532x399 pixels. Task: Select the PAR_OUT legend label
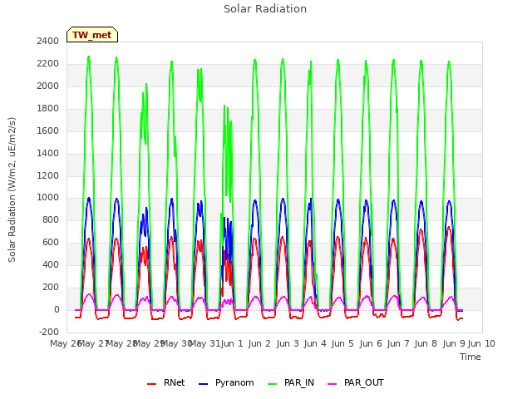coord(364,382)
